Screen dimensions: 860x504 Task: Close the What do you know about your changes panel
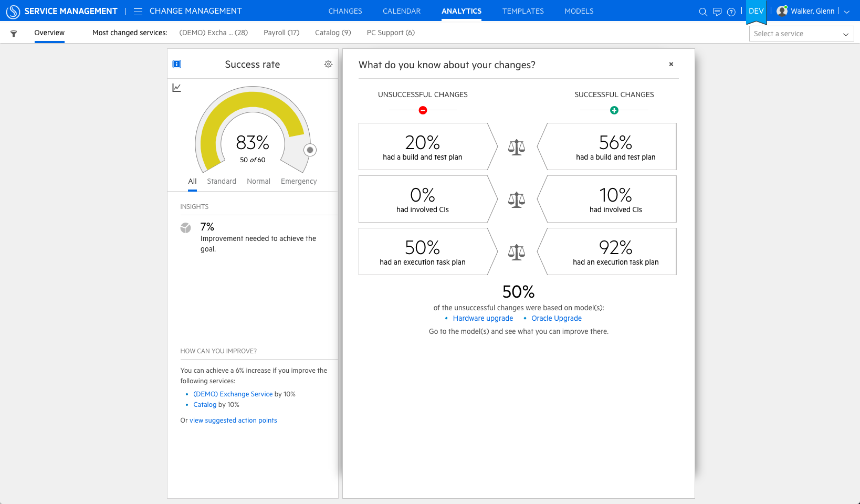(x=671, y=64)
